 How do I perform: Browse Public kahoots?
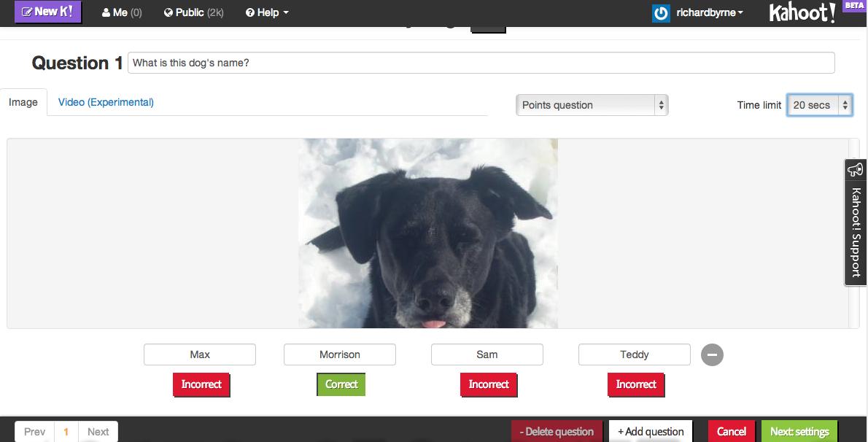pos(193,12)
